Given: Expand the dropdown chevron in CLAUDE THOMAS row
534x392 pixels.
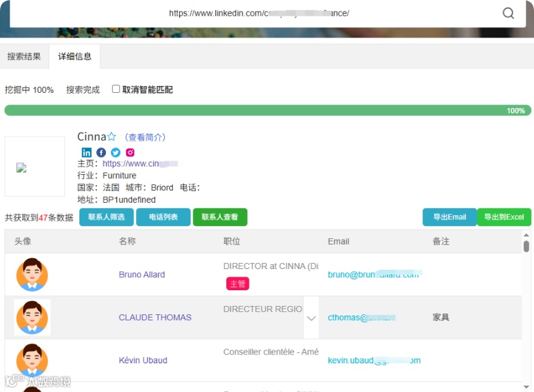Looking at the screenshot, I should point(311,318).
